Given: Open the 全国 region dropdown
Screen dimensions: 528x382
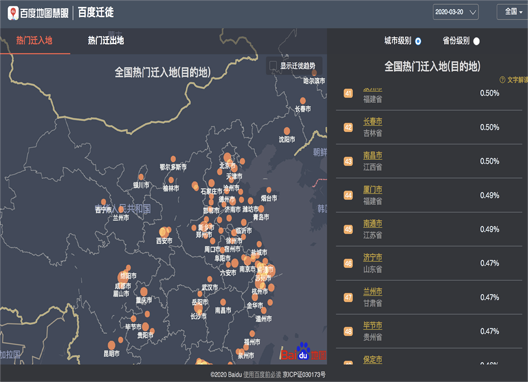Looking at the screenshot, I should [x=513, y=12].
